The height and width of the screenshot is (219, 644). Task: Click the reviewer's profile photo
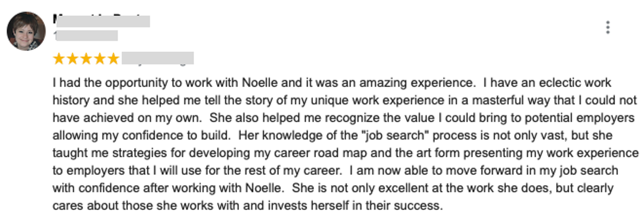point(26,31)
